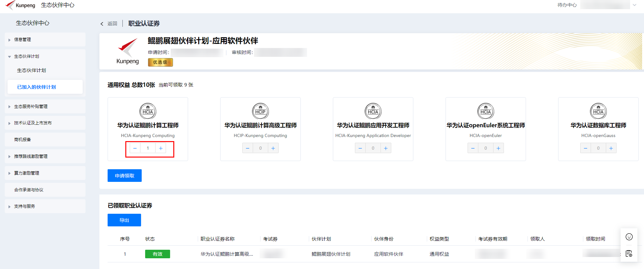Click the HCIA badge of 华为认证鲲鹏计算工程师

(x=148, y=111)
